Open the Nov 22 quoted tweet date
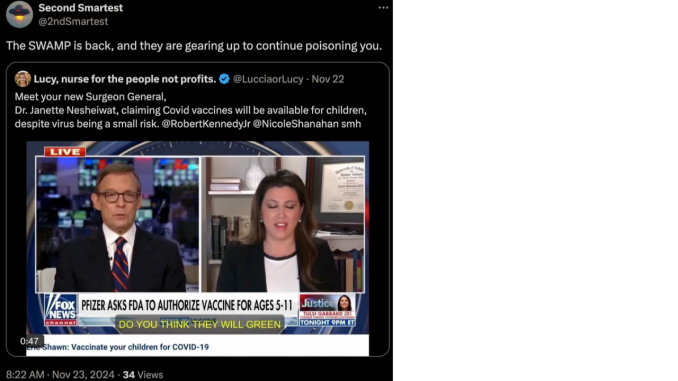This screenshot has width=678, height=381. (x=328, y=79)
